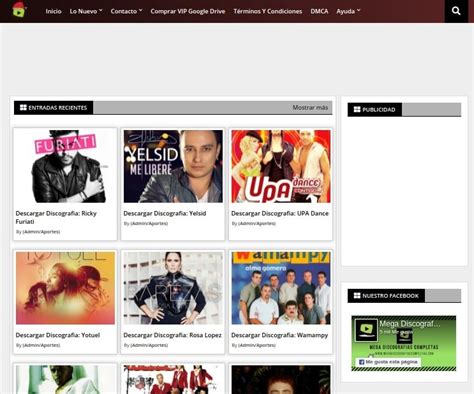Click the Furiati album cover
The height and width of the screenshot is (394, 474).
(x=65, y=166)
